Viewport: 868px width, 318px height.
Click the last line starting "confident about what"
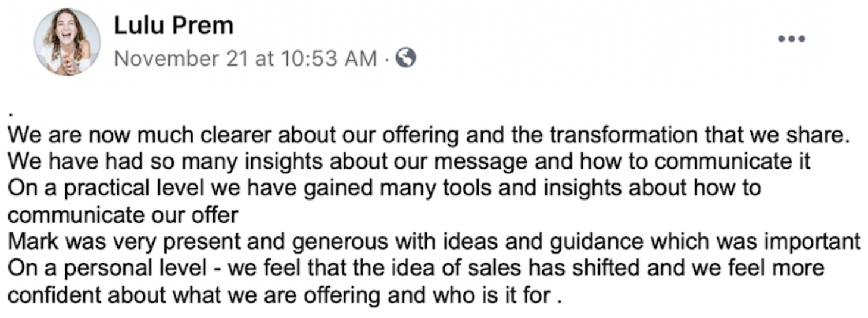284,294
